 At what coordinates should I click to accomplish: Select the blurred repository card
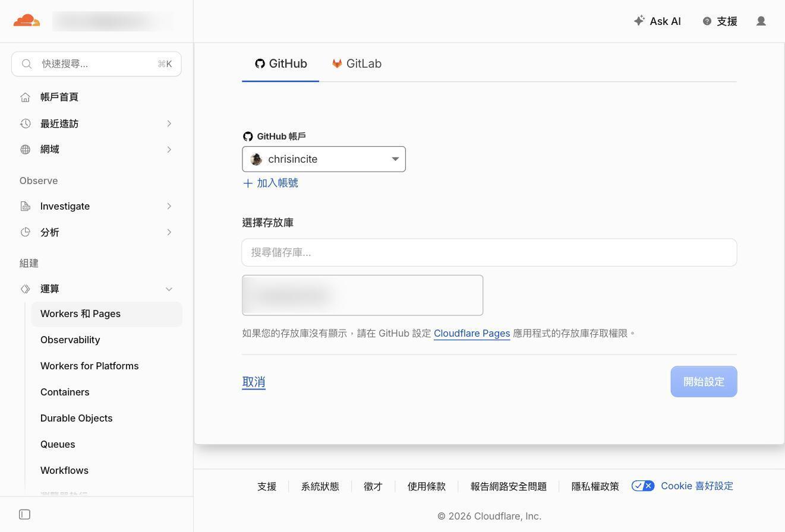pos(362,295)
